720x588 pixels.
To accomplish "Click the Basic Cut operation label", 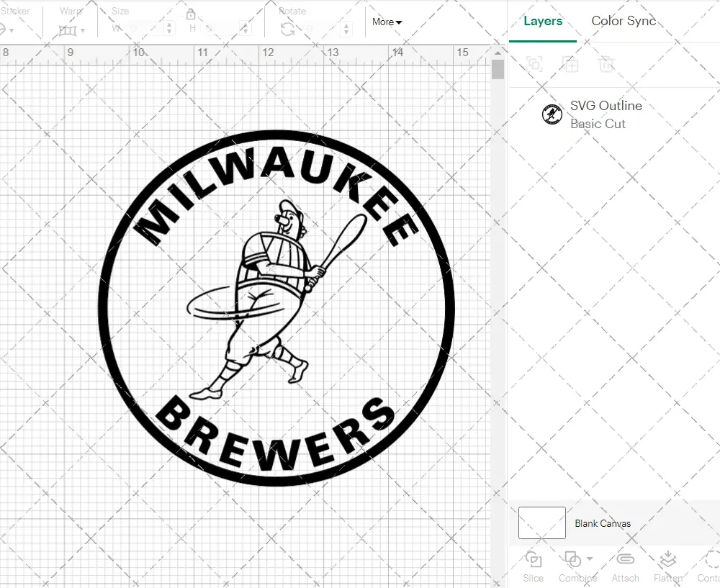I will (598, 124).
